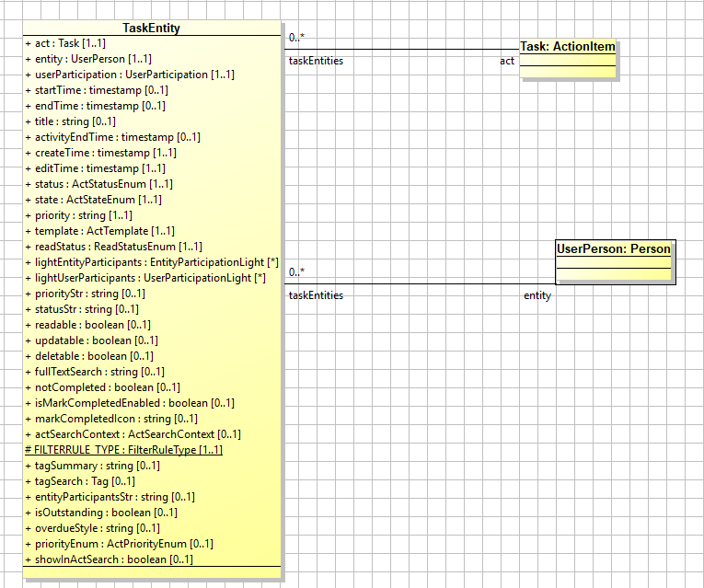Select the TaskEntity class title
Screen dimensions: 704x588
click(x=151, y=29)
